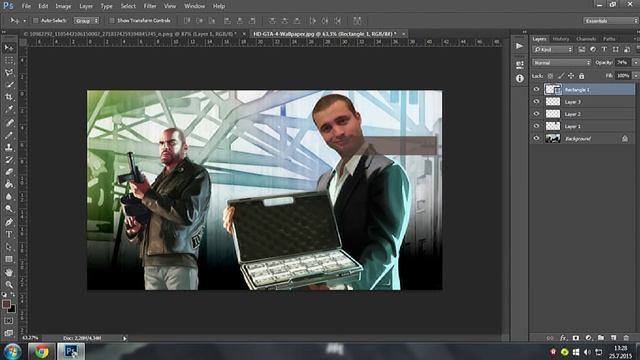Add a layer style with fx button
This screenshot has width=640, height=360.
pos(563,338)
